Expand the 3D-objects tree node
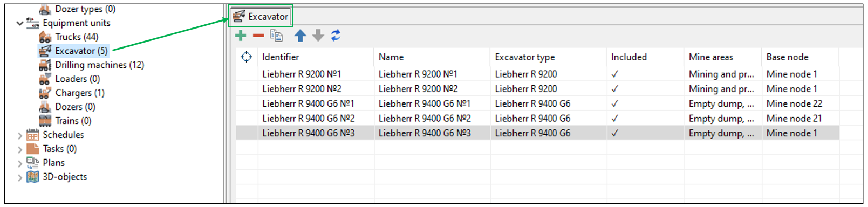868x207 pixels. pos(20,177)
